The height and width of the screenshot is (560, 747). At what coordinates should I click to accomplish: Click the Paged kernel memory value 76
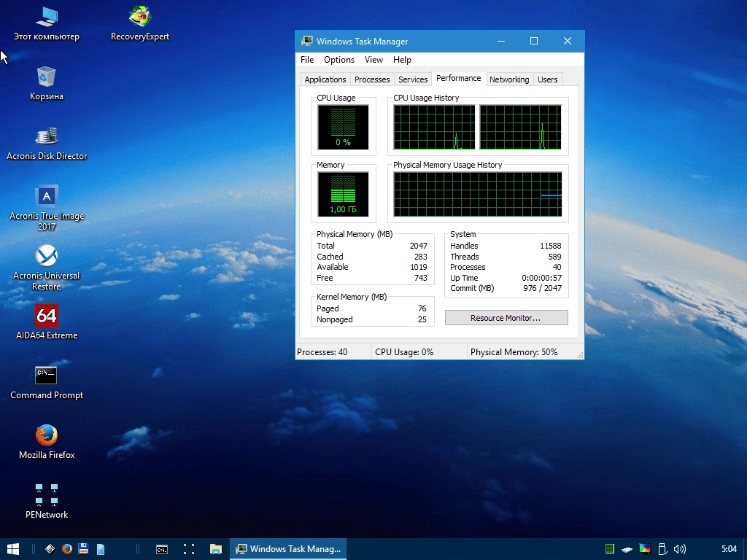click(x=422, y=308)
